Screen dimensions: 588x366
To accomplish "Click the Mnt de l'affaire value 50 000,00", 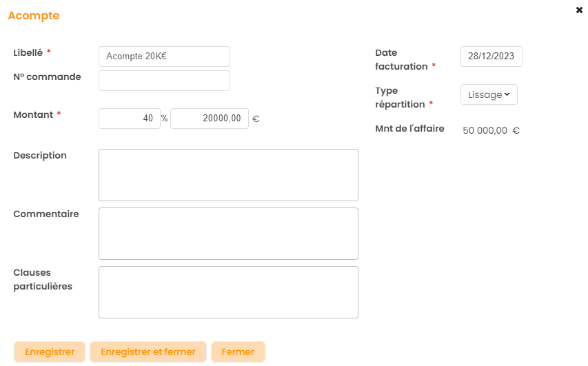I will coord(485,130).
